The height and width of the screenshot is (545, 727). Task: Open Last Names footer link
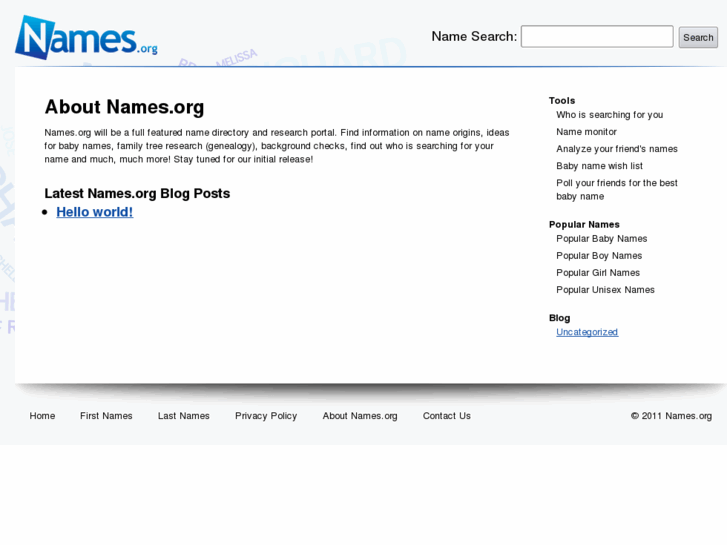click(184, 416)
